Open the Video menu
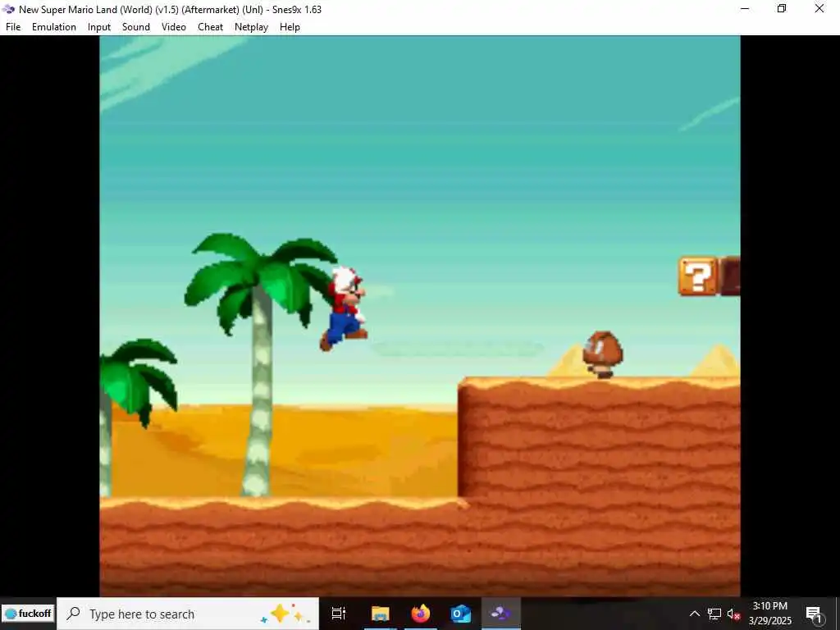The height and width of the screenshot is (630, 840). 174,27
